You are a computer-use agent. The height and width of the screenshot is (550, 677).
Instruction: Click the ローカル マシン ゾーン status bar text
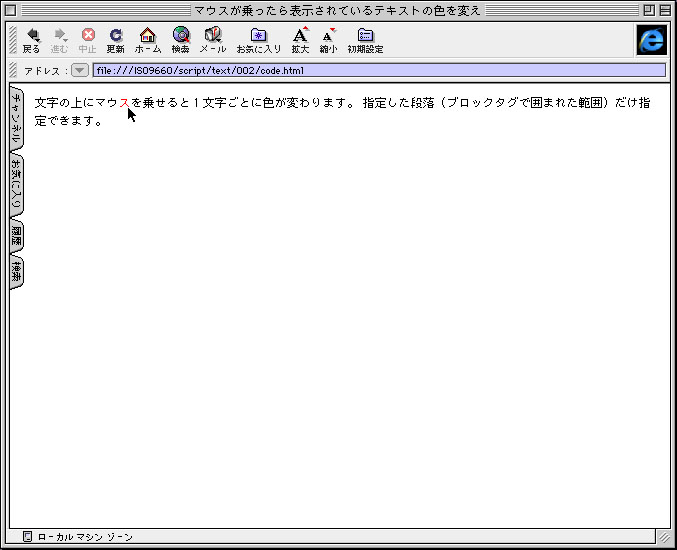pos(85,537)
